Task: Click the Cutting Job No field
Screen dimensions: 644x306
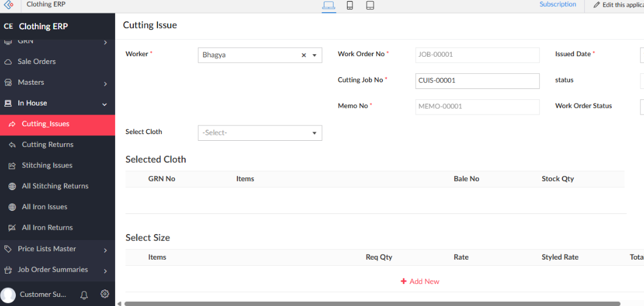Action: click(x=477, y=81)
